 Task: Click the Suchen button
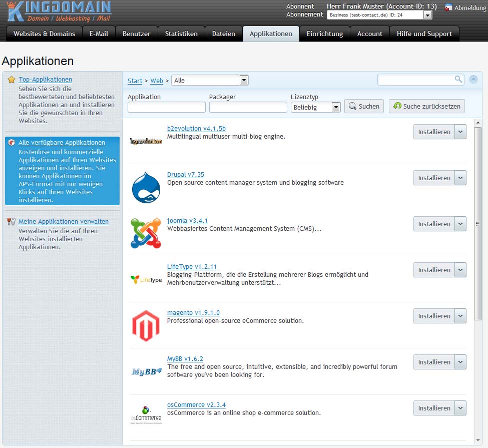[364, 106]
